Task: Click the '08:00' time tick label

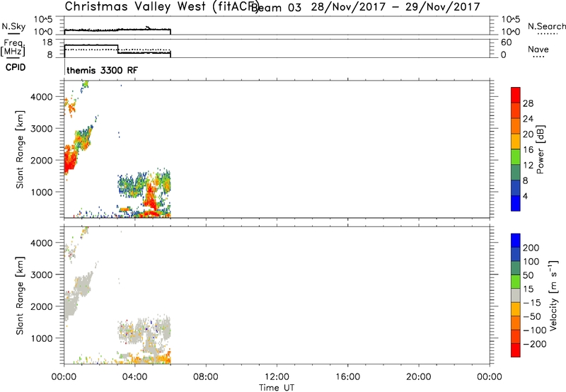Action: [x=206, y=377]
